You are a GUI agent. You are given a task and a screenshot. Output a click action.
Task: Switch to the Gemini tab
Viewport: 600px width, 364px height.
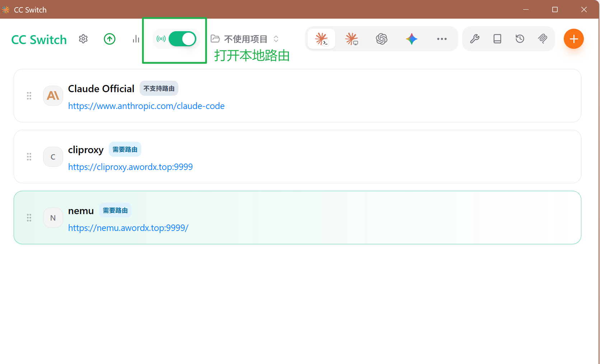pyautogui.click(x=412, y=39)
